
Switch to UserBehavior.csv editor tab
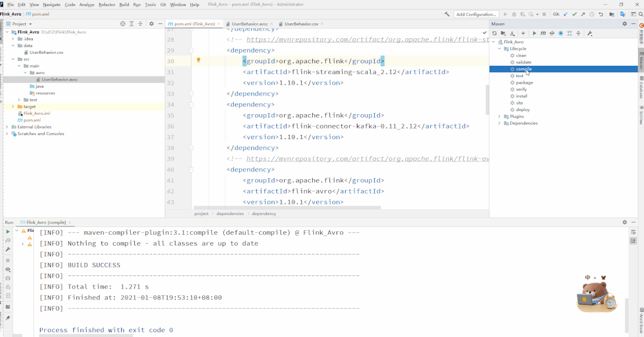click(301, 24)
